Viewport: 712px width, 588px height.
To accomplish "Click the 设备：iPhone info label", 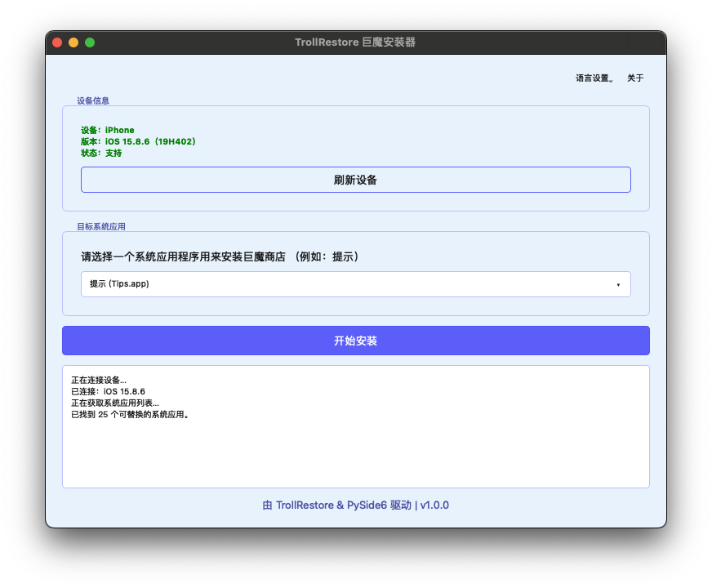I will 108,131.
